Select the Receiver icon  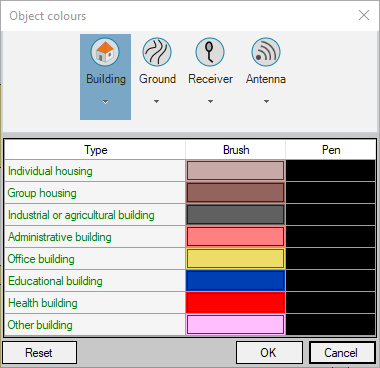tap(210, 52)
